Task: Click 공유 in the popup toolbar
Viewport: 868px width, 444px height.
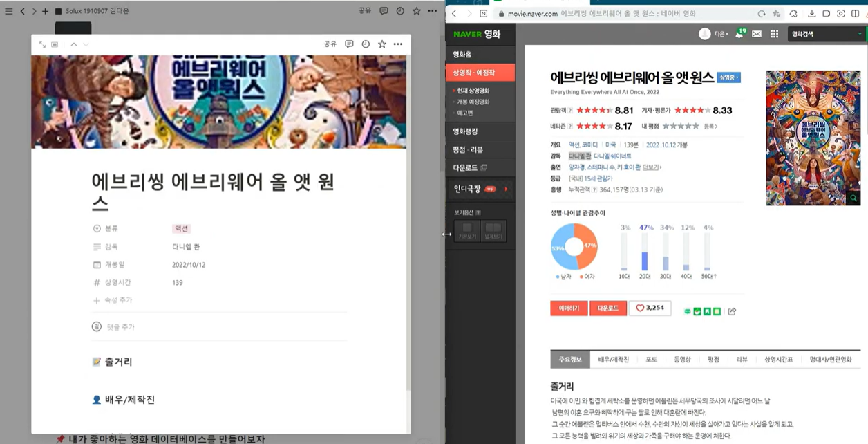Action: 330,44
